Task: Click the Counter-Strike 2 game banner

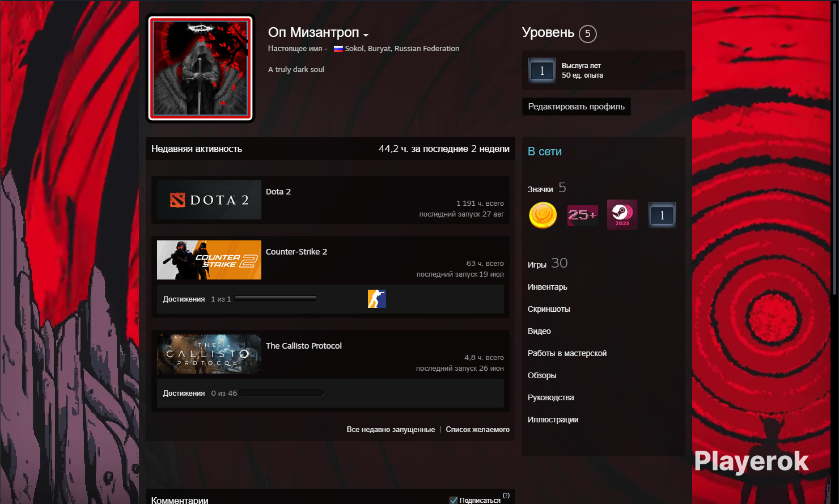Action: coord(209,260)
